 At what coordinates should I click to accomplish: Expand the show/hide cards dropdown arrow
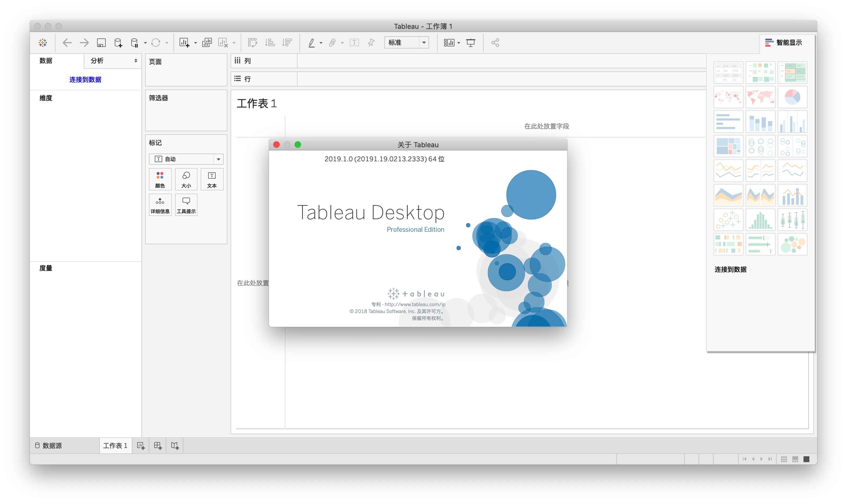459,43
